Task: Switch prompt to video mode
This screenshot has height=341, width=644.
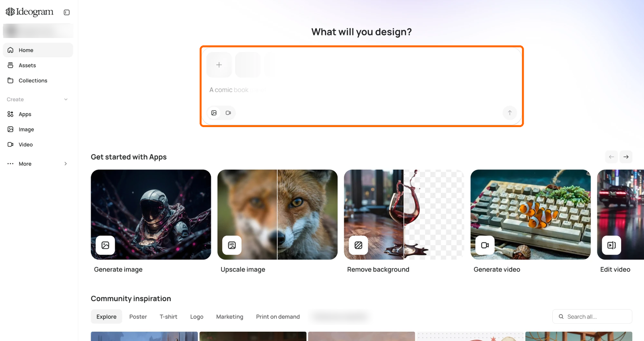Action: tap(228, 113)
